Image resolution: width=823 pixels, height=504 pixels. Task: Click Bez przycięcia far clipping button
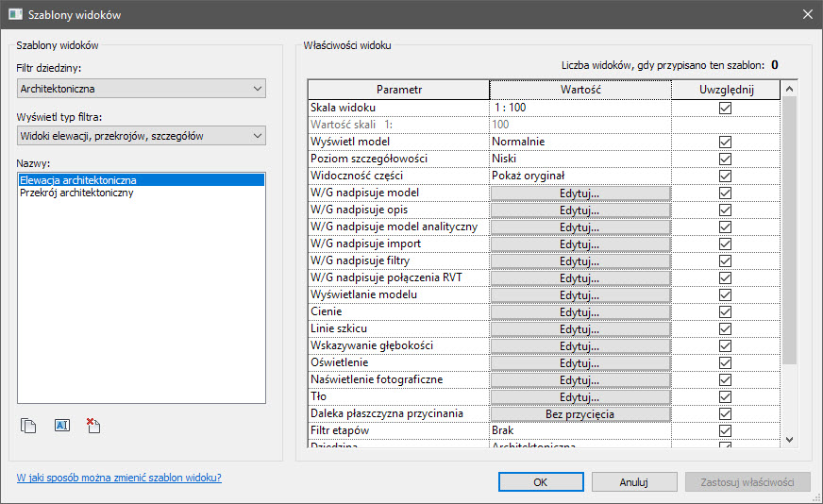(579, 414)
